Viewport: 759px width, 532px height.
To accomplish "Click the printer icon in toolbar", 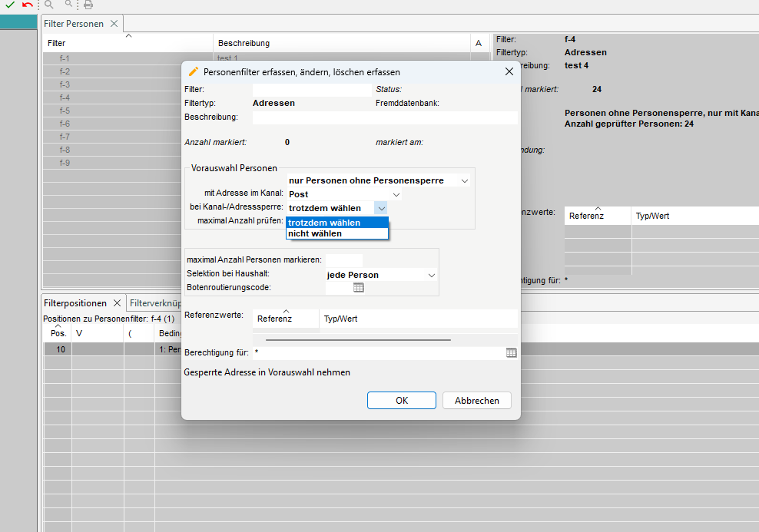I will coord(88,5).
